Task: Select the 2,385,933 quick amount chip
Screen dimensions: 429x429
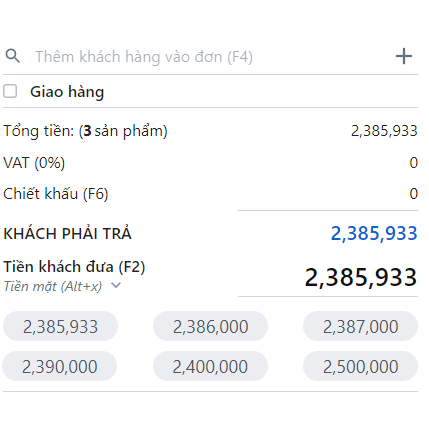Action: (x=60, y=326)
